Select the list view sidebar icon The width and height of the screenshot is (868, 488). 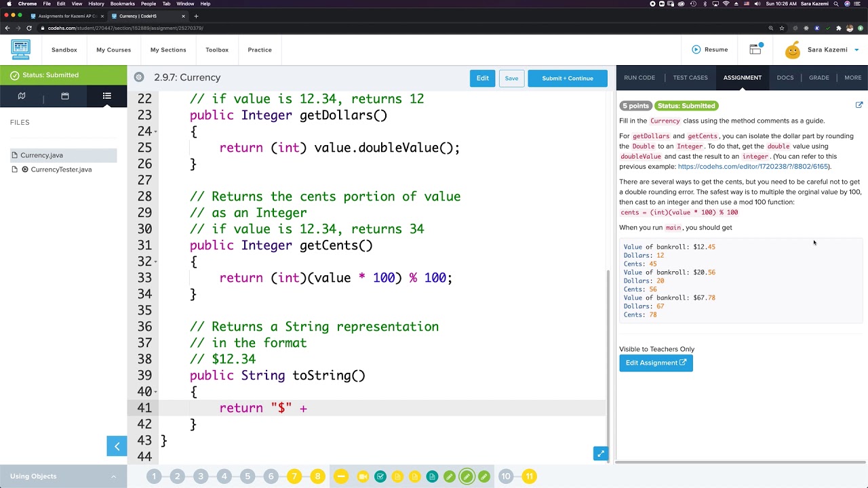[107, 96]
